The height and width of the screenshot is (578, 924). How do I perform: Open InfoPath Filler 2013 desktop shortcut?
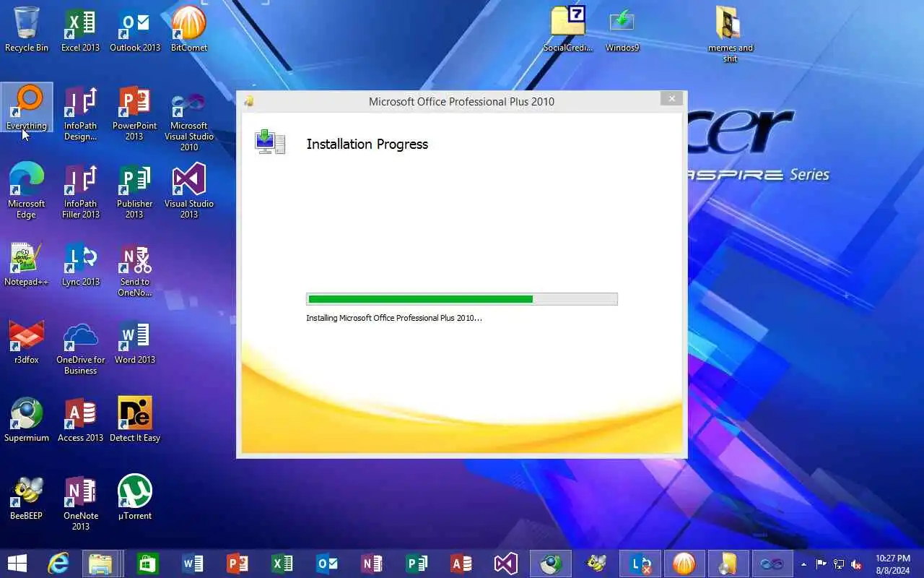[x=80, y=191]
